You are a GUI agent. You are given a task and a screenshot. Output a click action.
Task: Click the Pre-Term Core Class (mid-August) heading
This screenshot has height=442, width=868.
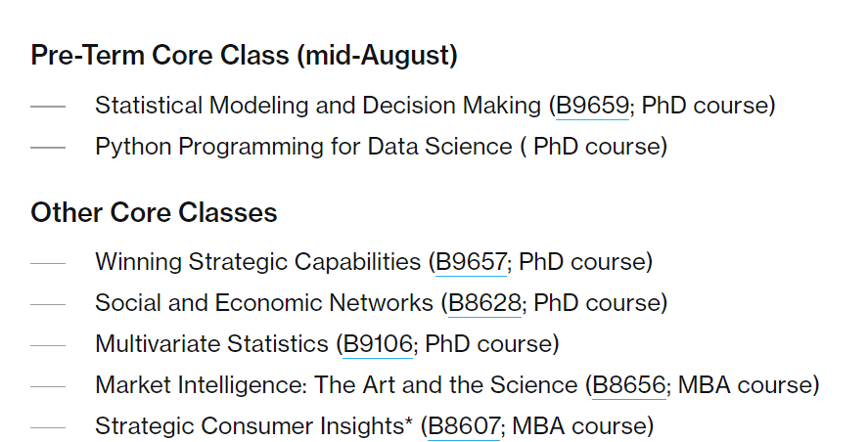coord(244,56)
